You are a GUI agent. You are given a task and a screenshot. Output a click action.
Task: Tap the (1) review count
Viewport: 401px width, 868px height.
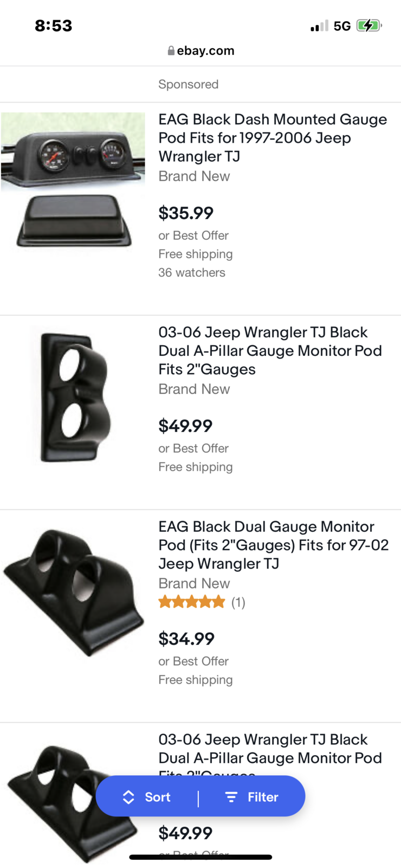(x=238, y=602)
